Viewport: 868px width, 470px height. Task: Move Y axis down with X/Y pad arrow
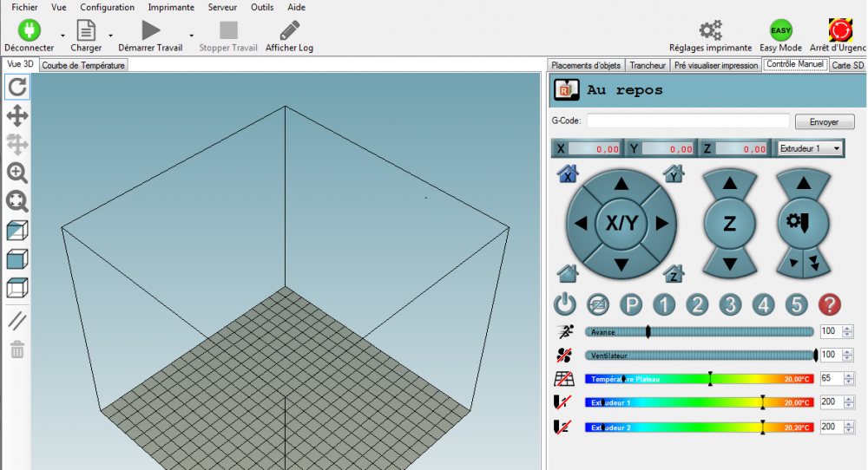point(621,264)
